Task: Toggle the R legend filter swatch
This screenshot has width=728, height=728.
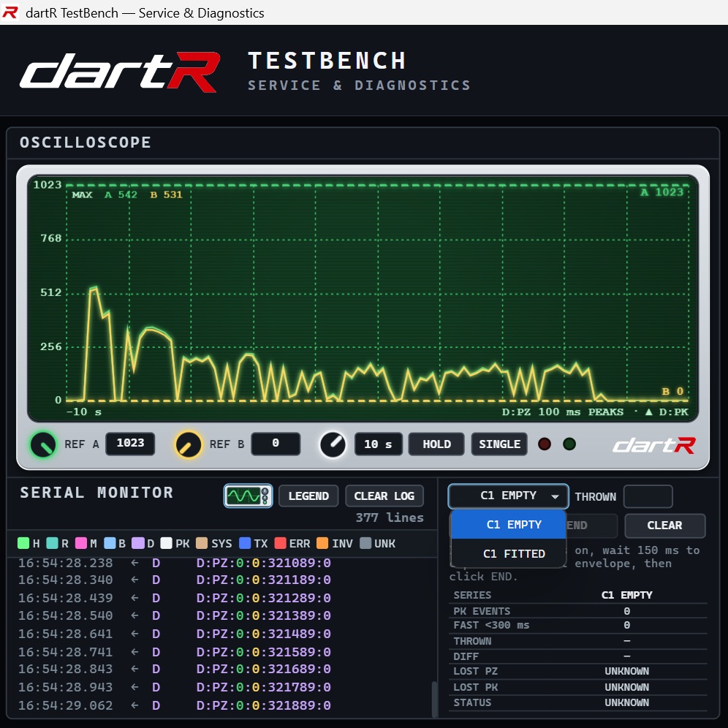Action: coord(52,543)
